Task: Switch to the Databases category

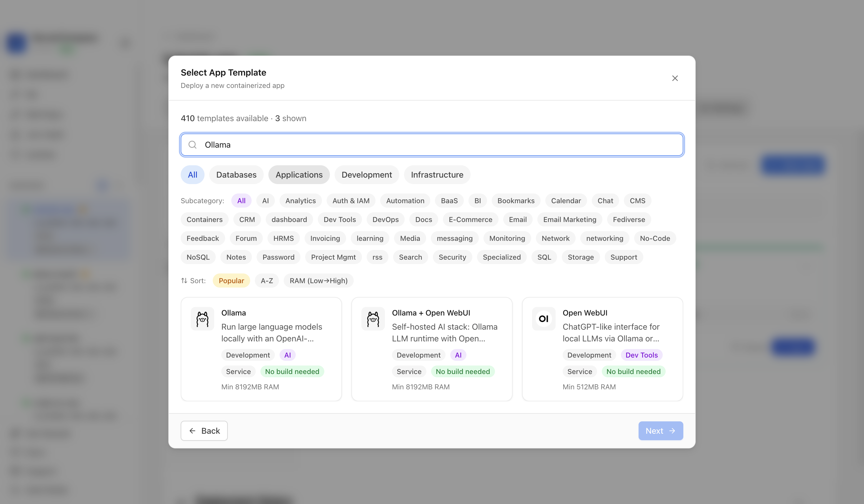Action: 236,175
